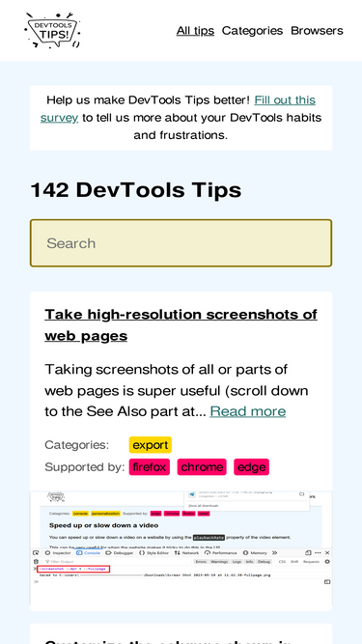Go to the Browsers page
The width and height of the screenshot is (362, 644).
pos(317,31)
